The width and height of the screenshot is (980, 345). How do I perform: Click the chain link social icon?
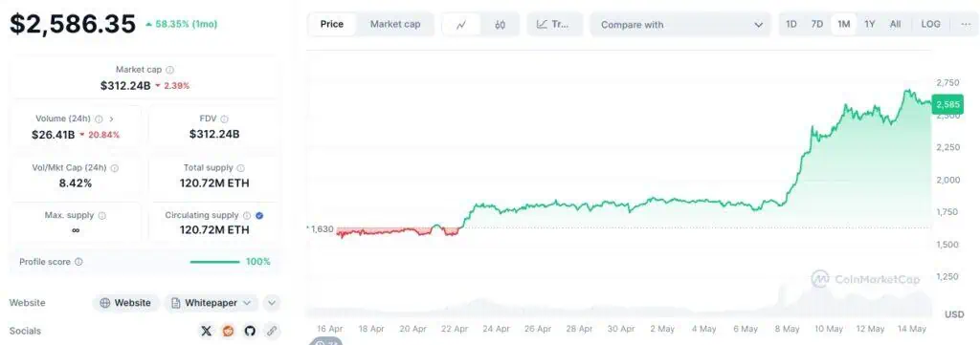(271, 331)
